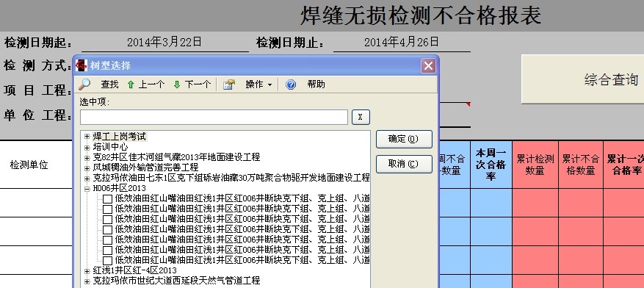Open the 帮助 toolbar item
644x288 pixels.
pos(316,84)
